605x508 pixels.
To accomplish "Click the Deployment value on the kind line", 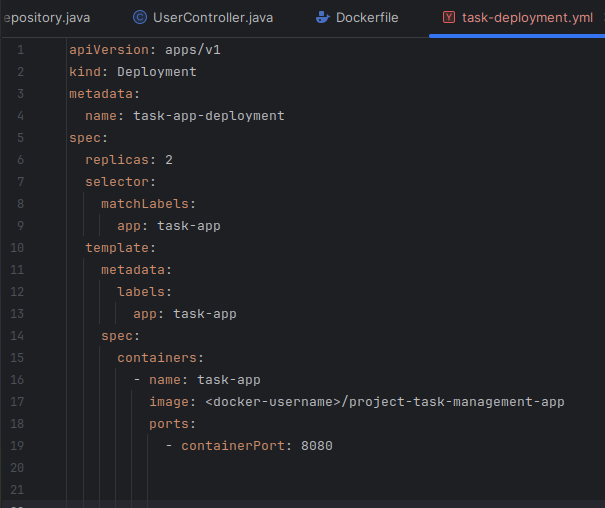I will tap(157, 72).
